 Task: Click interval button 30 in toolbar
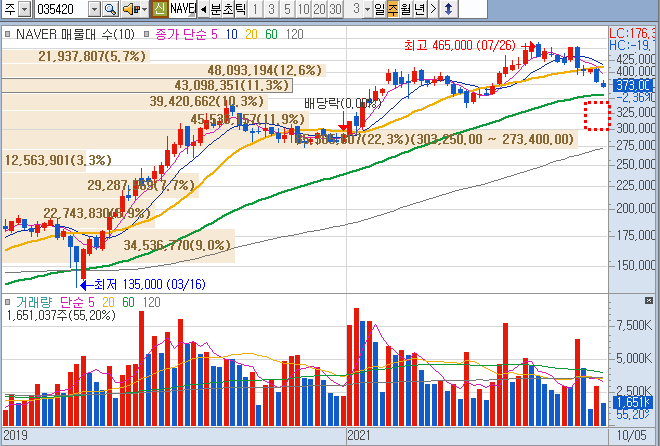pyautogui.click(x=335, y=9)
